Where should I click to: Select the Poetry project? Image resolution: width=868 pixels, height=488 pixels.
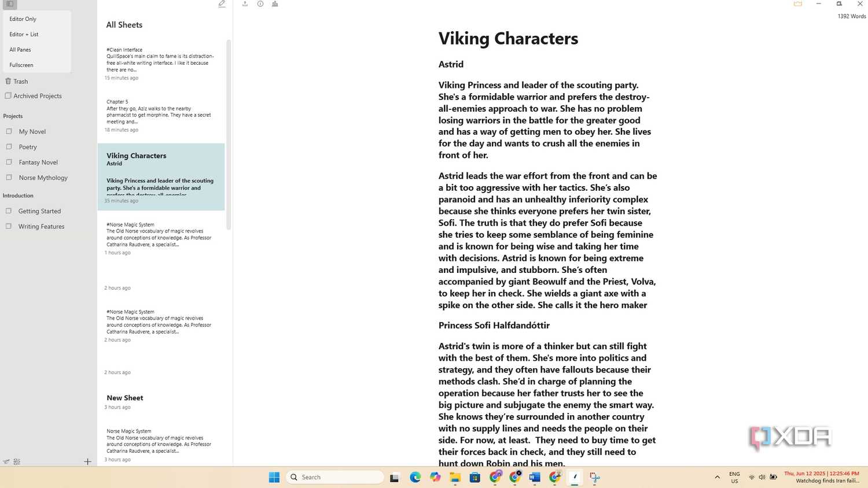28,147
